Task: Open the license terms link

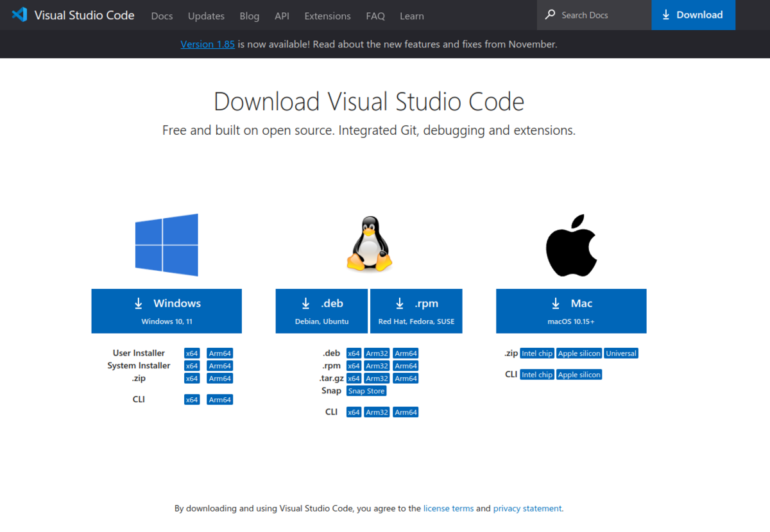Action: pos(449,508)
